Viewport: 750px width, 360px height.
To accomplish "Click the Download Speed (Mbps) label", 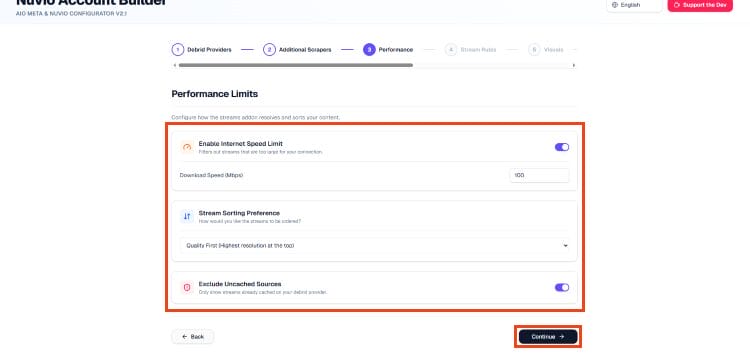I will click(x=211, y=175).
